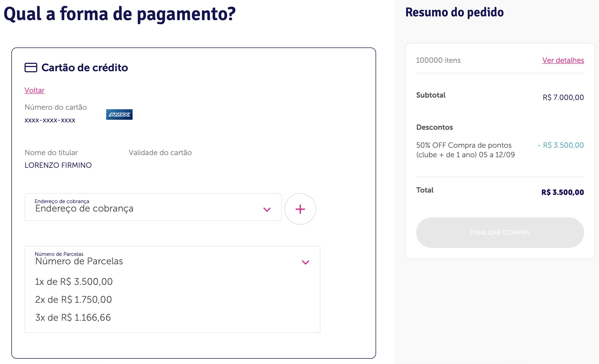Click the Número de Parcelas dropdown header
Image resolution: width=599 pixels, height=364 pixels.
point(172,260)
